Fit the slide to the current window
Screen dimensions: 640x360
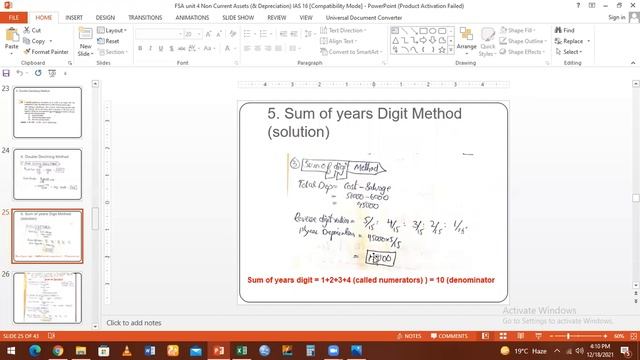click(x=633, y=336)
